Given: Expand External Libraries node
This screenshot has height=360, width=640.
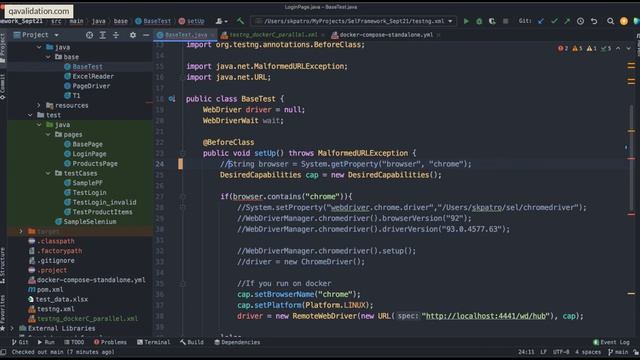Looking at the screenshot, I should 12,328.
